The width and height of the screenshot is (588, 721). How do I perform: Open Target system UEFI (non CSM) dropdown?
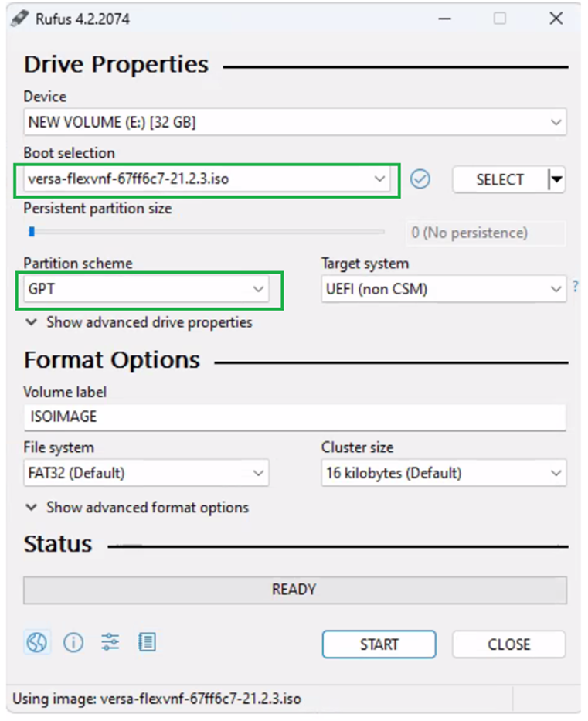pyautogui.click(x=444, y=289)
